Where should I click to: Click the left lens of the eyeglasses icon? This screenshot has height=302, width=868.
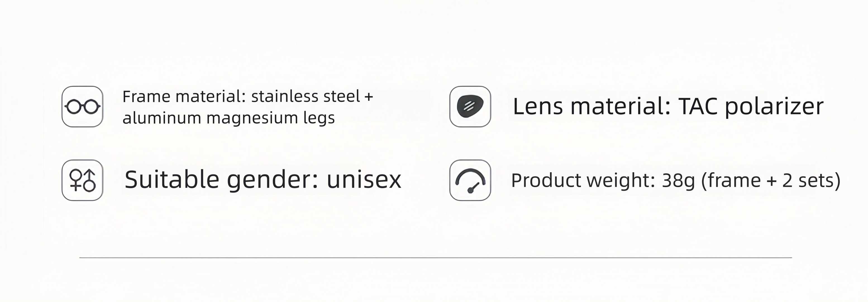[x=73, y=107]
